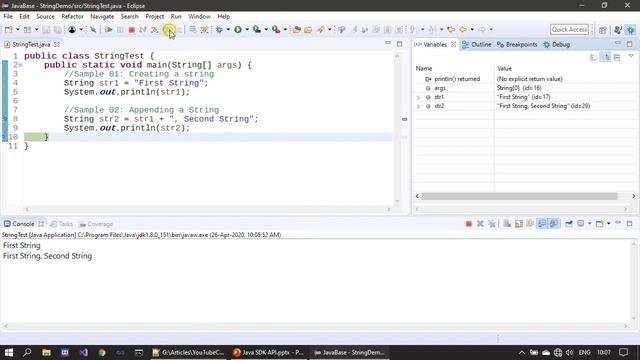Image resolution: width=640 pixels, height=360 pixels.
Task: Click the New file wizard icon
Action: pos(8,29)
